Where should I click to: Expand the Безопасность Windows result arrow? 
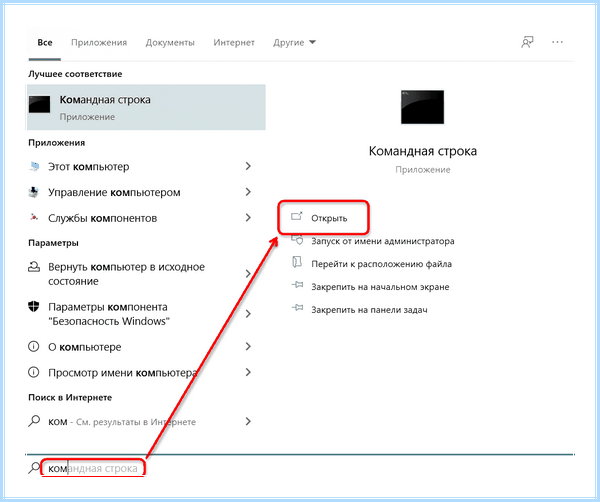[x=248, y=314]
